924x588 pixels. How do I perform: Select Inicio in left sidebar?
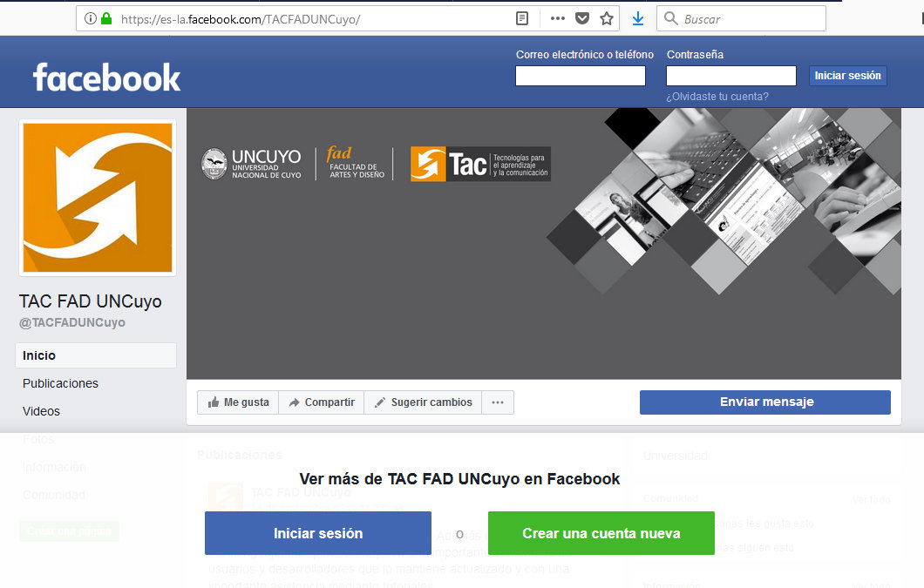(96, 355)
